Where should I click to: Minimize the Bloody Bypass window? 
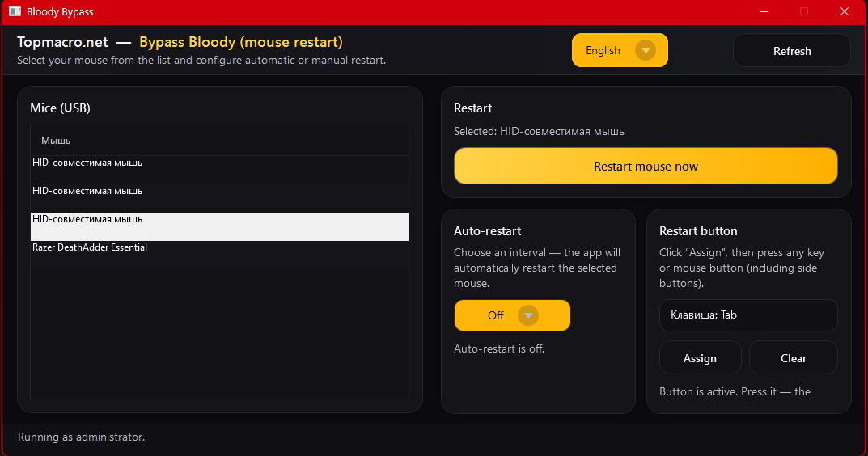pyautogui.click(x=764, y=12)
